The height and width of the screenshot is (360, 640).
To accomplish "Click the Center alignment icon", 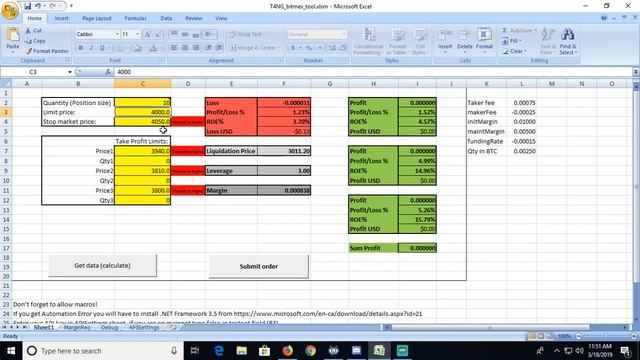I will pyautogui.click(x=184, y=48).
